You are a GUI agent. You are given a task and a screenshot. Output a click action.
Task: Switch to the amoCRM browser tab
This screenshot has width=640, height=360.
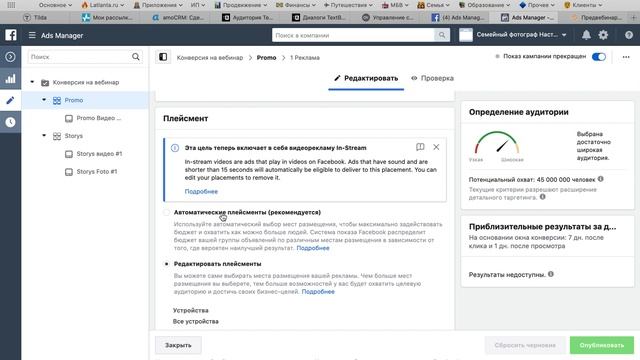[178, 18]
